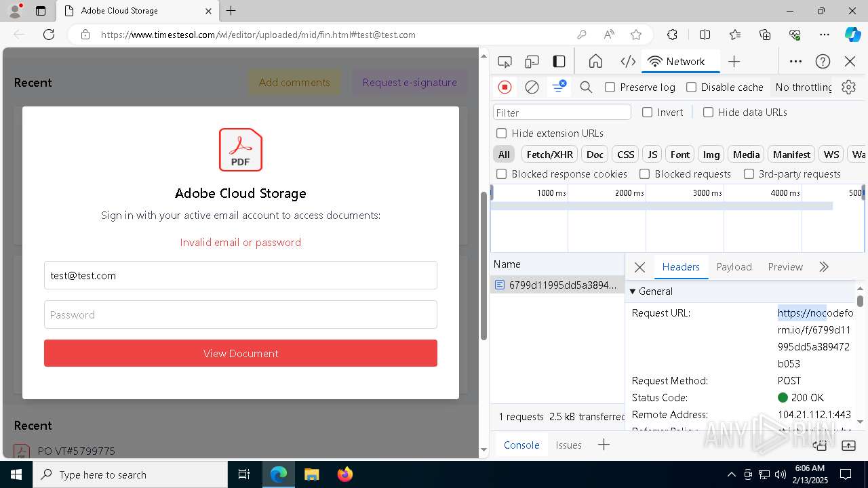The image size is (868, 488).
Task: Show more request detail tabs
Action: click(824, 267)
